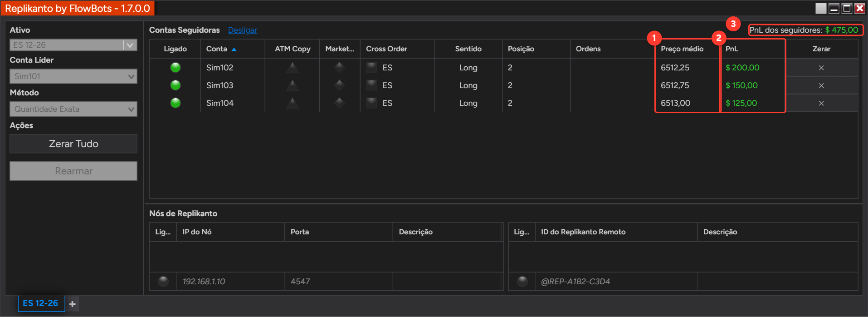Click the Rearmar button
This screenshot has width=868, height=317.
click(73, 171)
